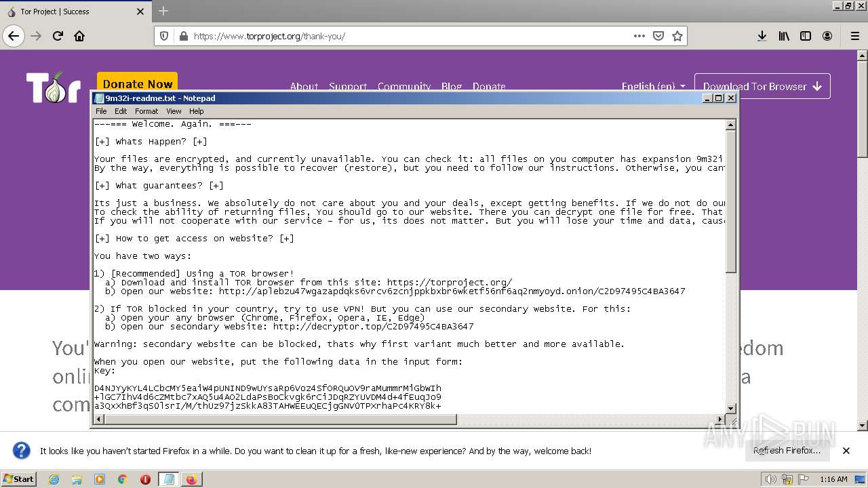Viewport: 868px width, 488px height.
Task: Click Notepad vertical scrollbar up arrow
Action: coord(731,125)
